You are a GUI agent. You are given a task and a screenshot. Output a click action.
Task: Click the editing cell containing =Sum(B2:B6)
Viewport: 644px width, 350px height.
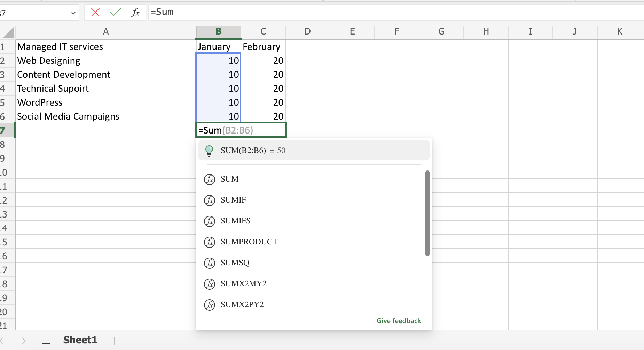pyautogui.click(x=241, y=130)
